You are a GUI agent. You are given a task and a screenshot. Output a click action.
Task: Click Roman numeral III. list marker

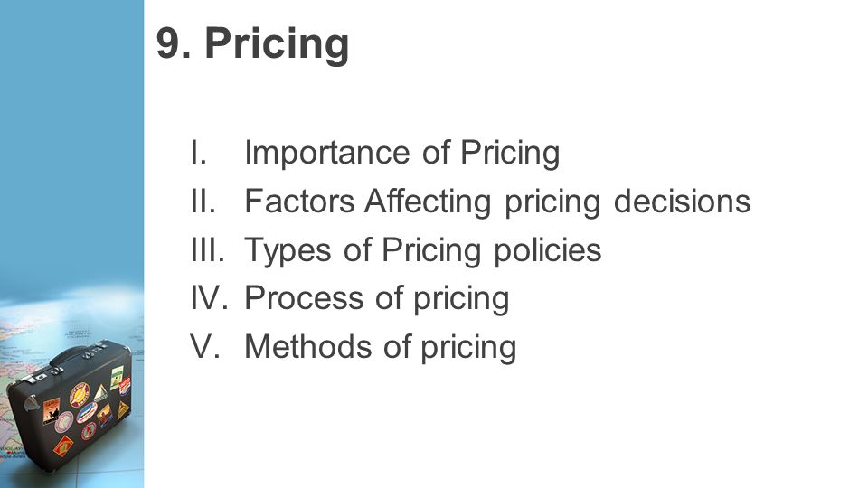(x=207, y=249)
